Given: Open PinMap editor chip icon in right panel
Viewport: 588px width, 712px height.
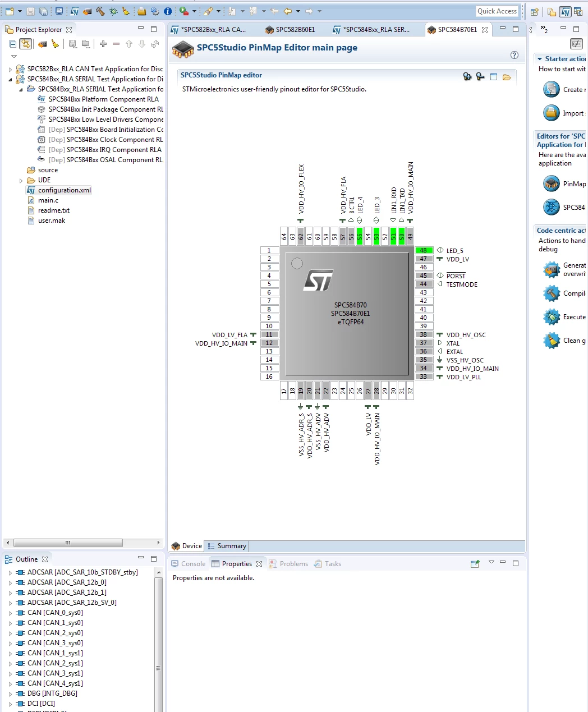Looking at the screenshot, I should [x=552, y=183].
